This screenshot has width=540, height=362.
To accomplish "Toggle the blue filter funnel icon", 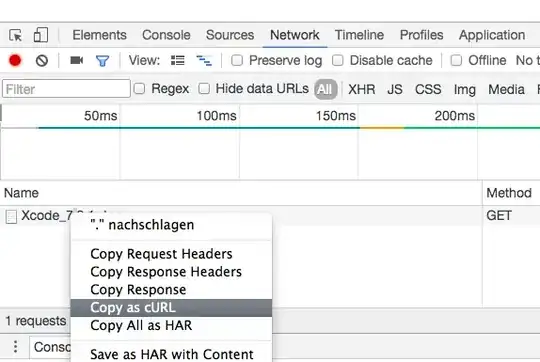I will [x=103, y=61].
